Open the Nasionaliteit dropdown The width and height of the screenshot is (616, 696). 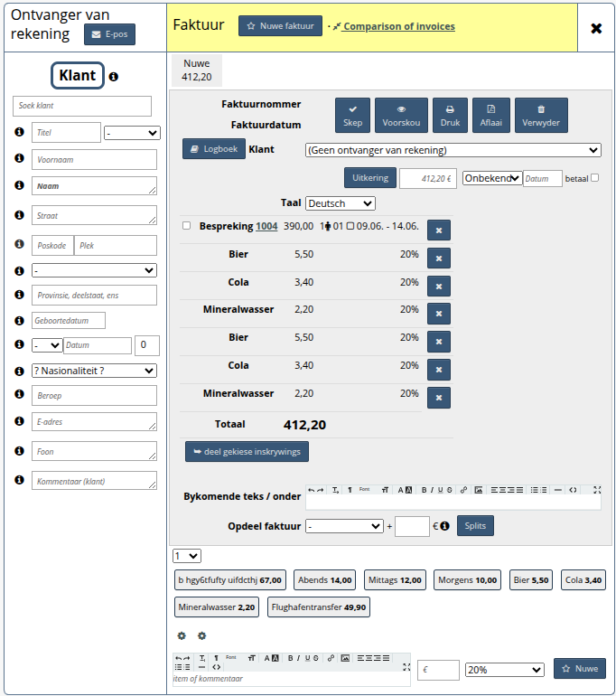(x=94, y=371)
